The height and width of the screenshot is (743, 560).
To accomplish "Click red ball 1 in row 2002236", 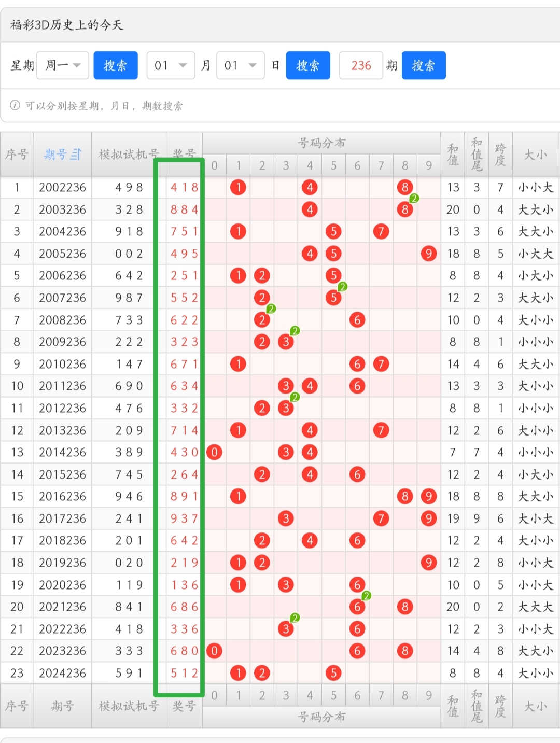I will [x=238, y=187].
